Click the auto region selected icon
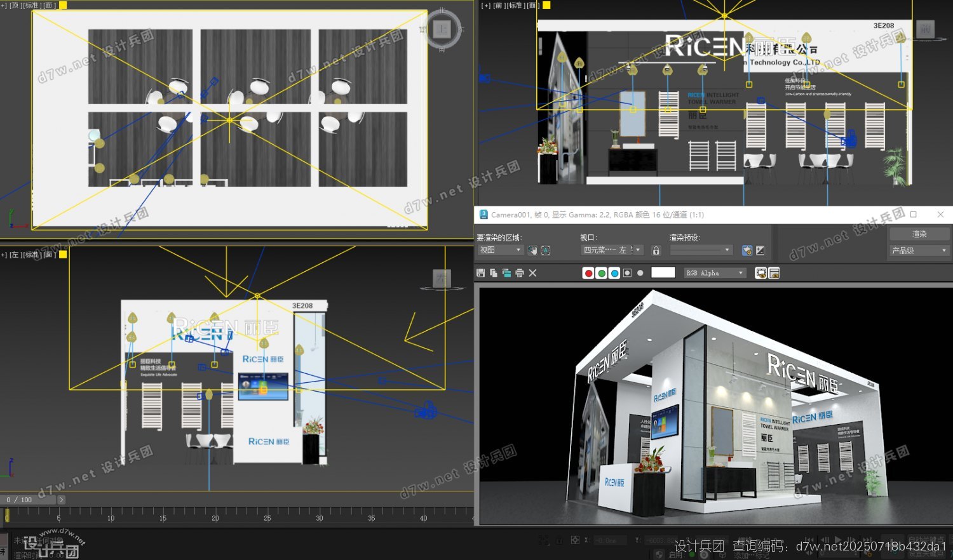 [546, 250]
